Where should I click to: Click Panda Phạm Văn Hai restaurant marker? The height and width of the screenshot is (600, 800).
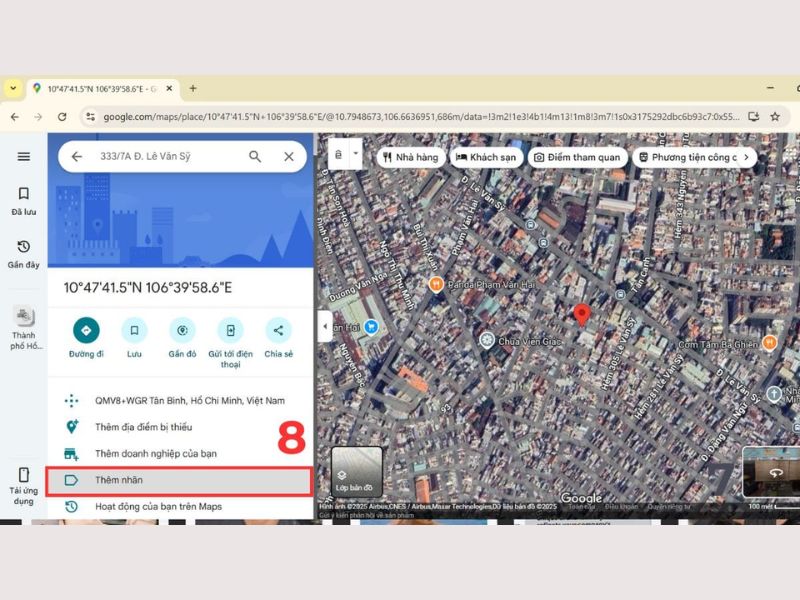436,284
